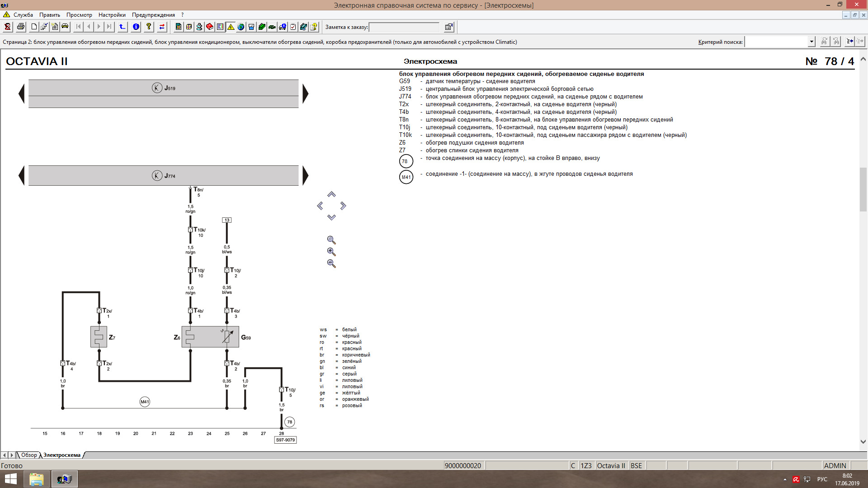Click the S97-9079 diagram code label
The width and height of the screenshot is (868, 488).
[x=285, y=440]
